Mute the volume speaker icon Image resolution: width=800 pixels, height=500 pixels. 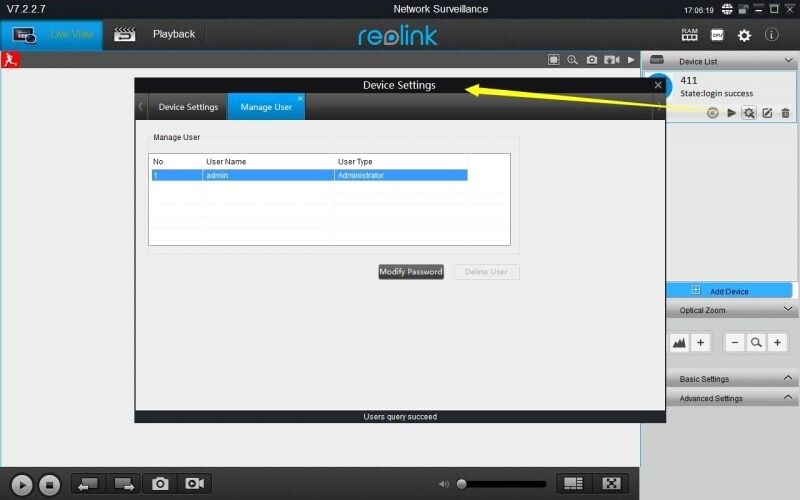point(444,484)
